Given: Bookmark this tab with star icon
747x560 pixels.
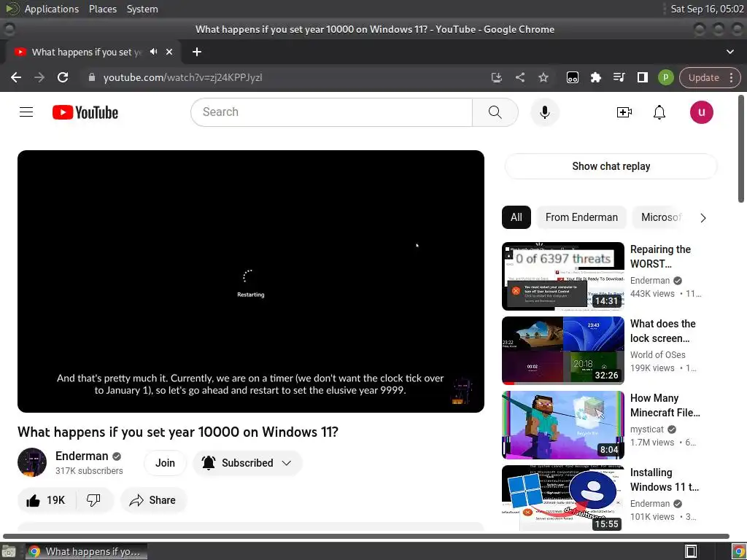Looking at the screenshot, I should pyautogui.click(x=543, y=77).
